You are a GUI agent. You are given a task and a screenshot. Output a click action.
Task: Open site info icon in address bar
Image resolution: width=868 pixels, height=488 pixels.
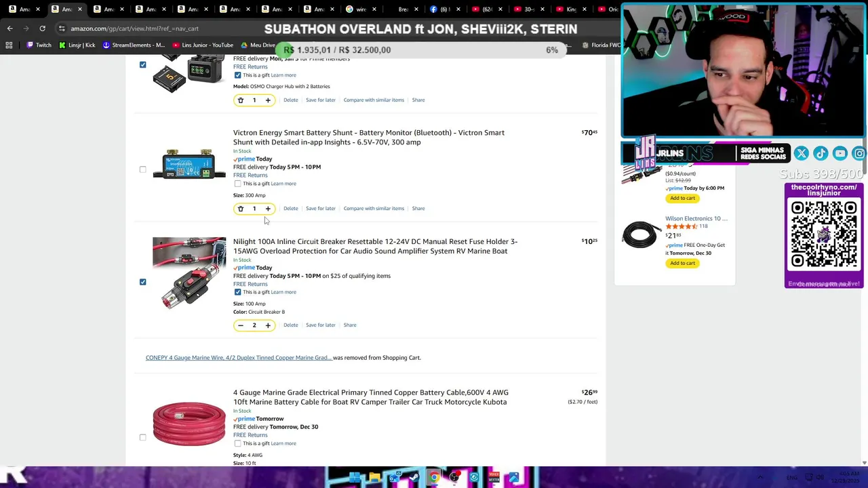coord(62,28)
